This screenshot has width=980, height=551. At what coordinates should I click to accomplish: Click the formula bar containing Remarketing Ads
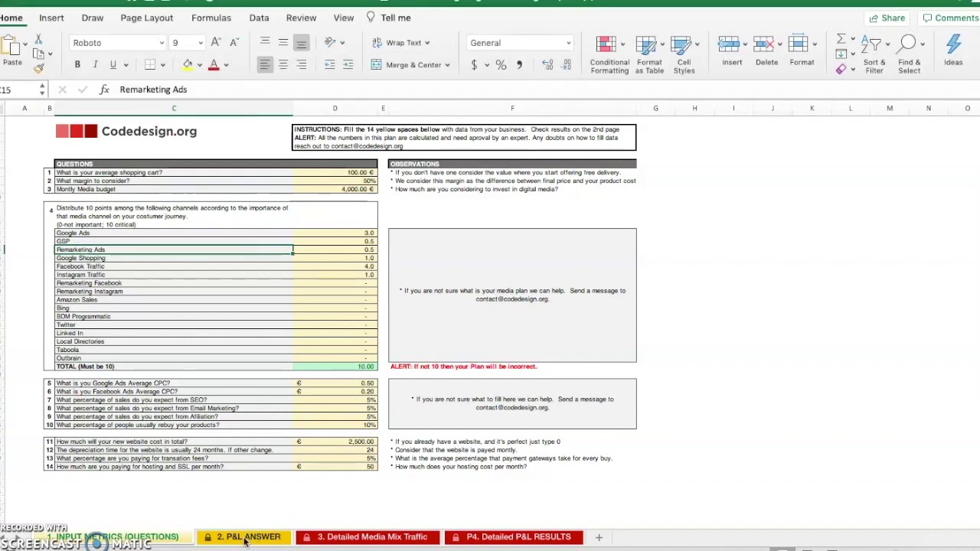(x=547, y=90)
